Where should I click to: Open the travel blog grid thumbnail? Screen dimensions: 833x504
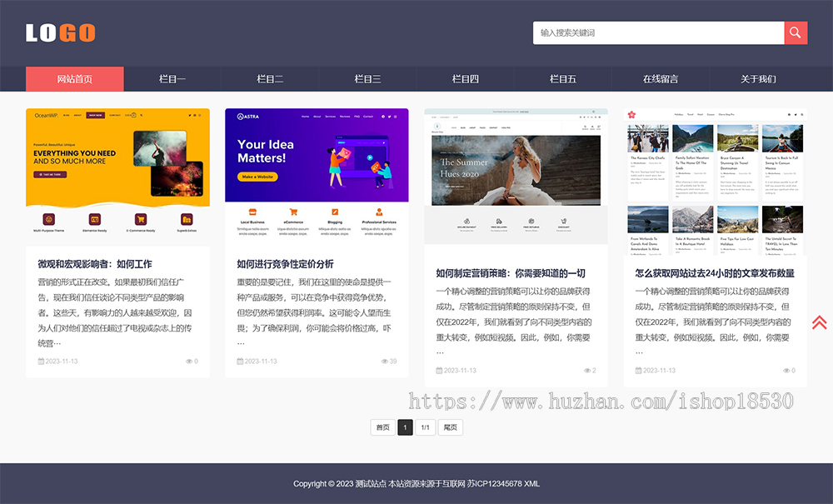[715, 182]
